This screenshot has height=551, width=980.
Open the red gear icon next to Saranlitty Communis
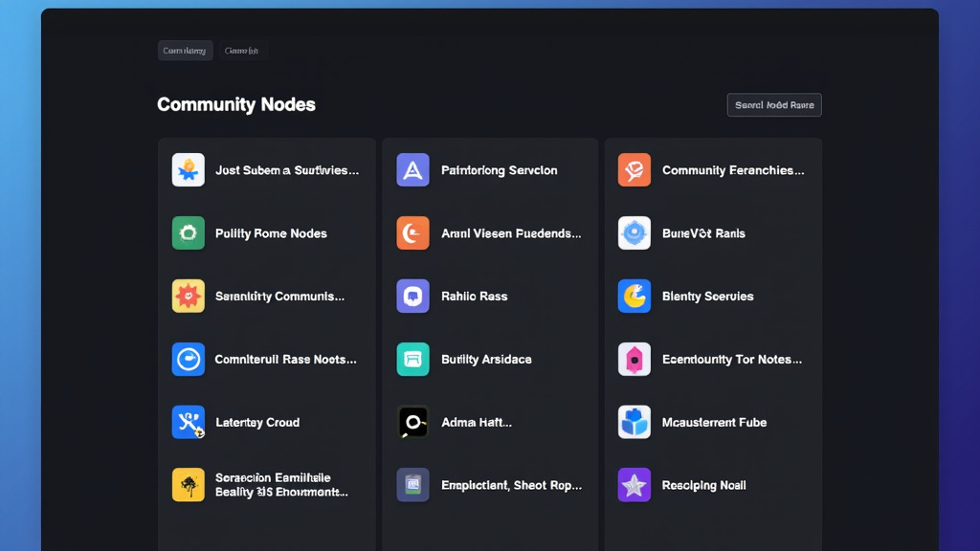[x=188, y=296]
